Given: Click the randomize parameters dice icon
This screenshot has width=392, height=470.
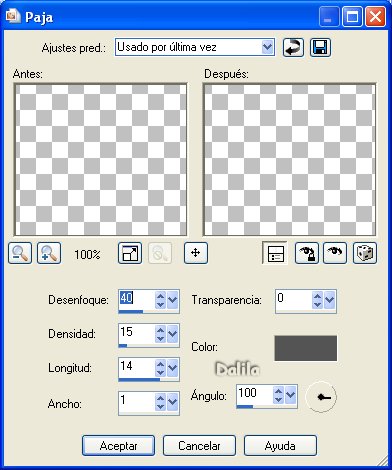Looking at the screenshot, I should pos(365,253).
